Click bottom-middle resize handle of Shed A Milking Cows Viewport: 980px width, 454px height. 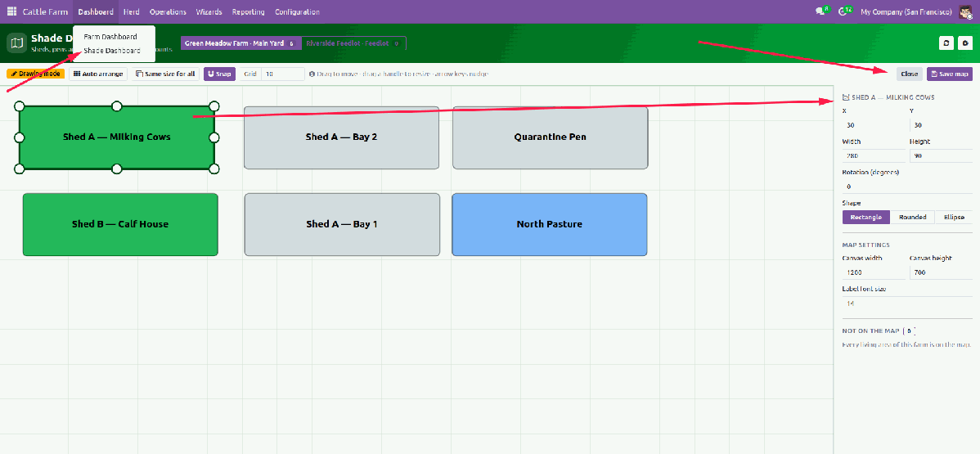pos(116,169)
